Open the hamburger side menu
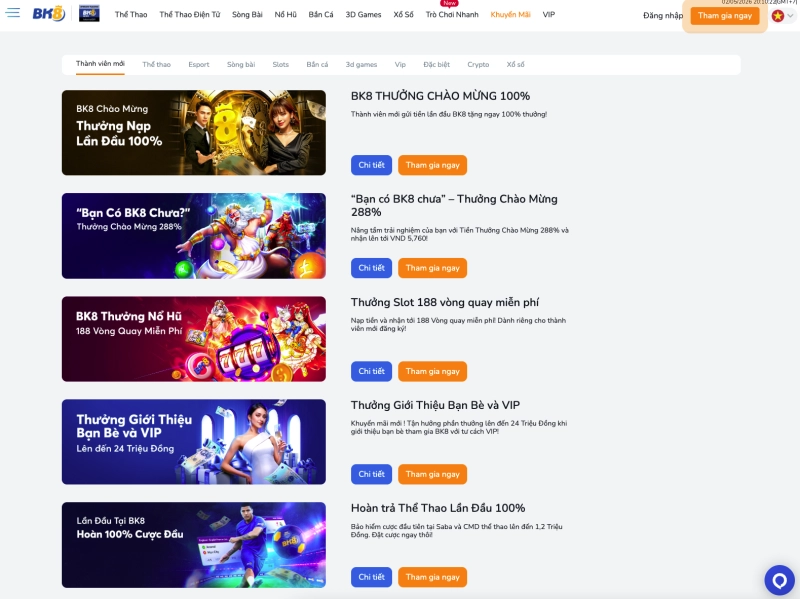Image resolution: width=800 pixels, height=599 pixels. (x=13, y=13)
